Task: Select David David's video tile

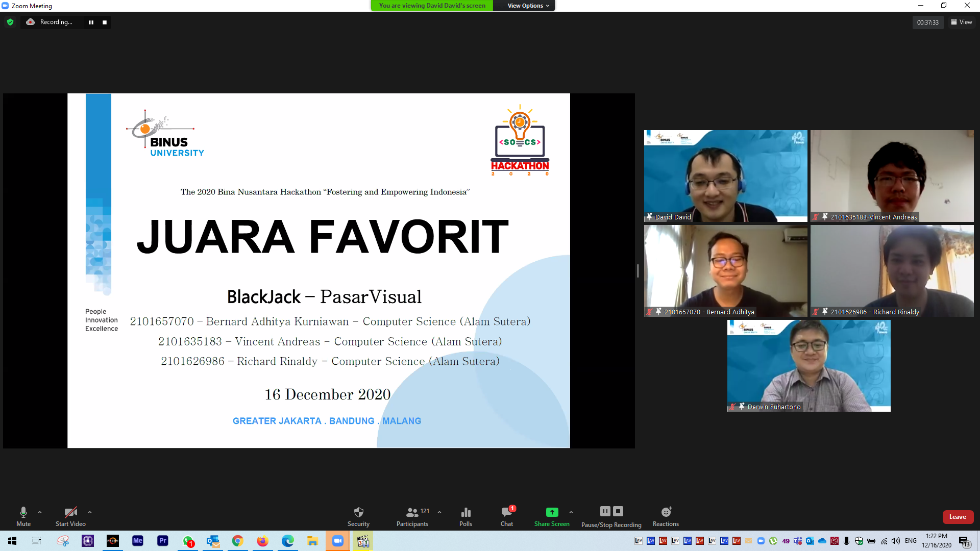Action: coord(725,176)
